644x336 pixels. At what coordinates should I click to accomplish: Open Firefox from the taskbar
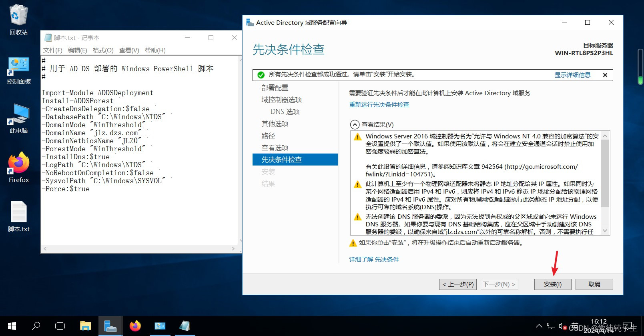click(x=135, y=326)
